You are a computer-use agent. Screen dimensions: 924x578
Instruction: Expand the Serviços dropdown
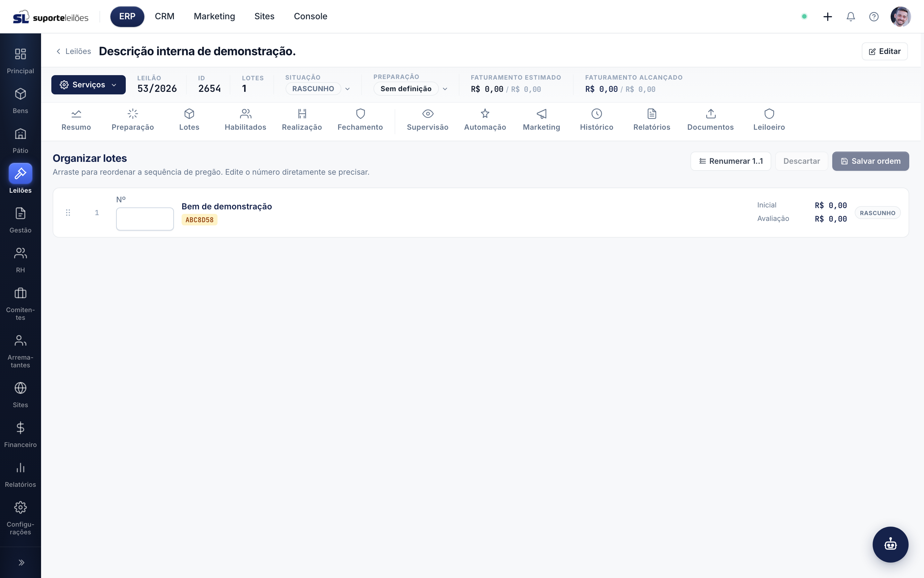pos(88,84)
